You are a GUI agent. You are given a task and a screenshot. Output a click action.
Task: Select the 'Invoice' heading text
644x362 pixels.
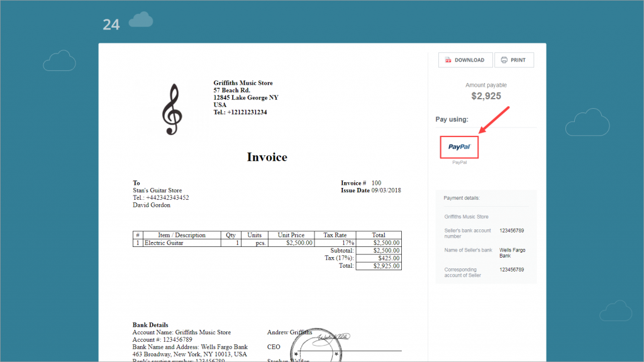coord(267,156)
